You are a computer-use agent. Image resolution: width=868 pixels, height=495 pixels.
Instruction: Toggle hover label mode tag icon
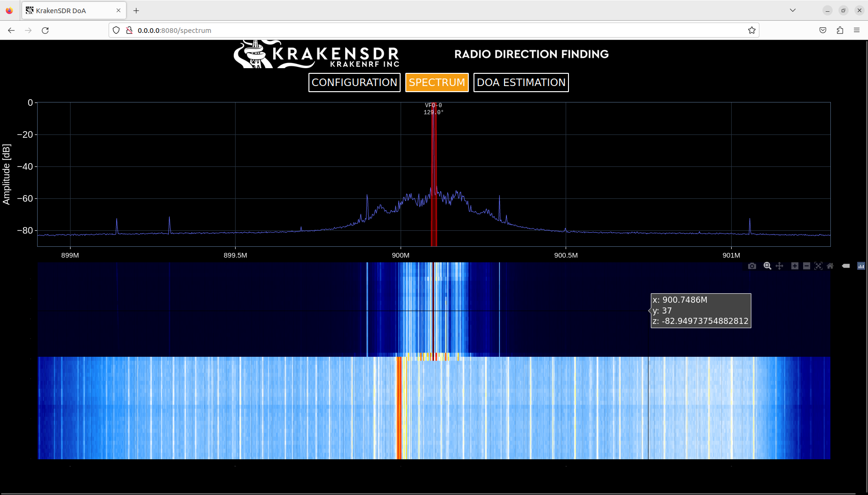click(x=846, y=266)
